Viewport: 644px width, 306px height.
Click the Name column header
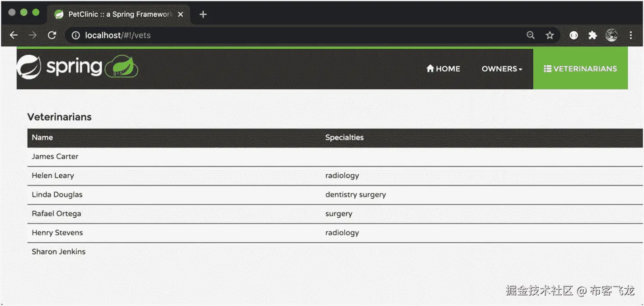coord(42,138)
